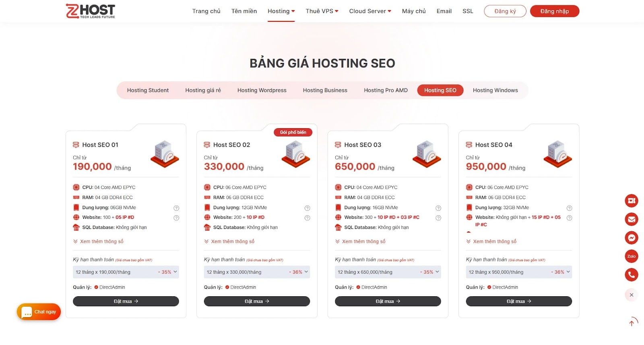644x345 pixels.
Task: Expand 'Xem thêm thông số' in Host SEO 04
Action: click(491, 241)
